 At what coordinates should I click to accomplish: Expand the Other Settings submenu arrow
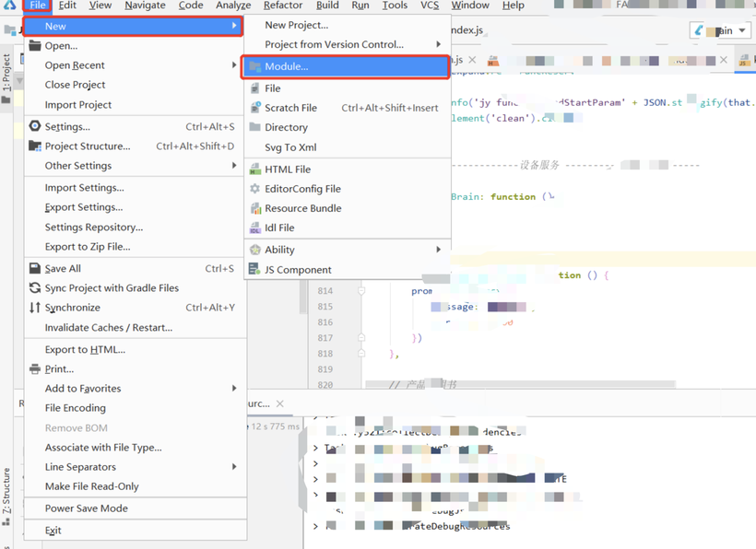point(234,166)
